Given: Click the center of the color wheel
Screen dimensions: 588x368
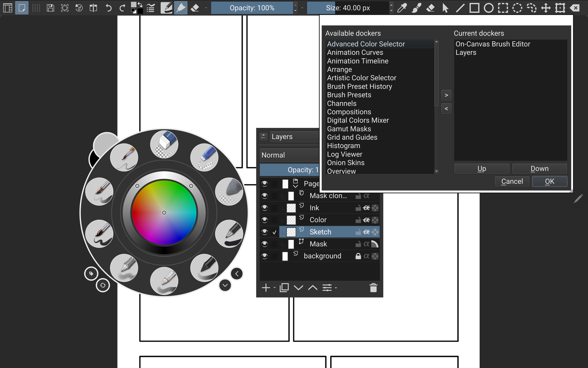Looking at the screenshot, I should click(x=164, y=213).
